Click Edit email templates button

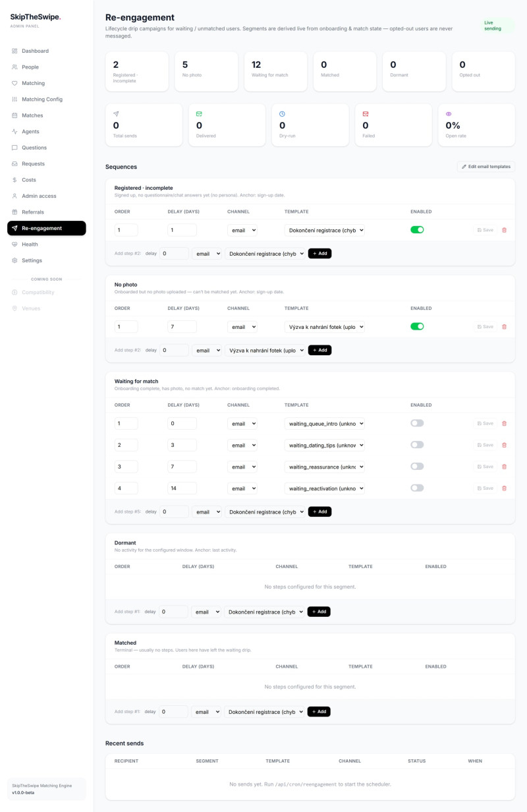pos(486,167)
